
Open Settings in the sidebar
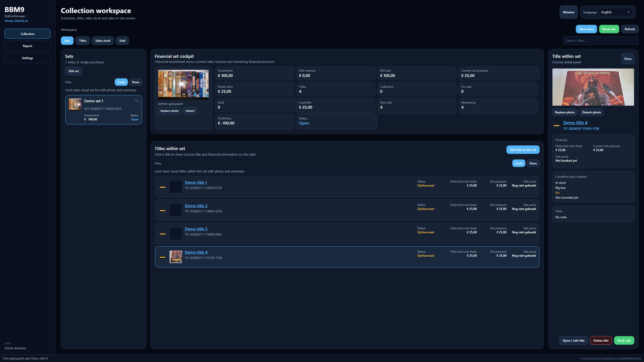point(27,58)
